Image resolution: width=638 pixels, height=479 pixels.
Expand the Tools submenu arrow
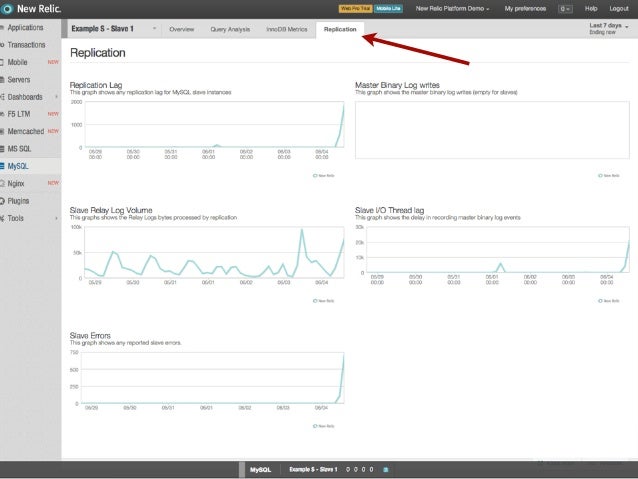click(x=56, y=218)
